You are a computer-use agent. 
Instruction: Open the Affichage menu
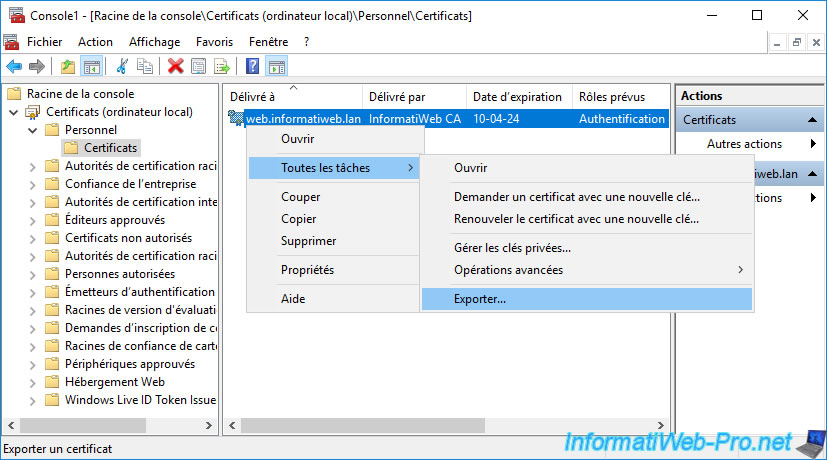point(154,42)
